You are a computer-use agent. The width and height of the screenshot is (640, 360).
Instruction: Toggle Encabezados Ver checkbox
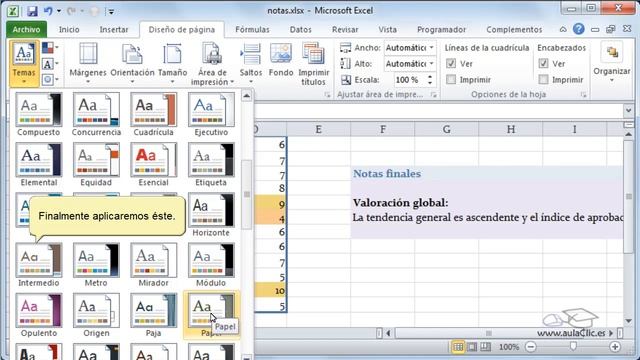coord(543,63)
